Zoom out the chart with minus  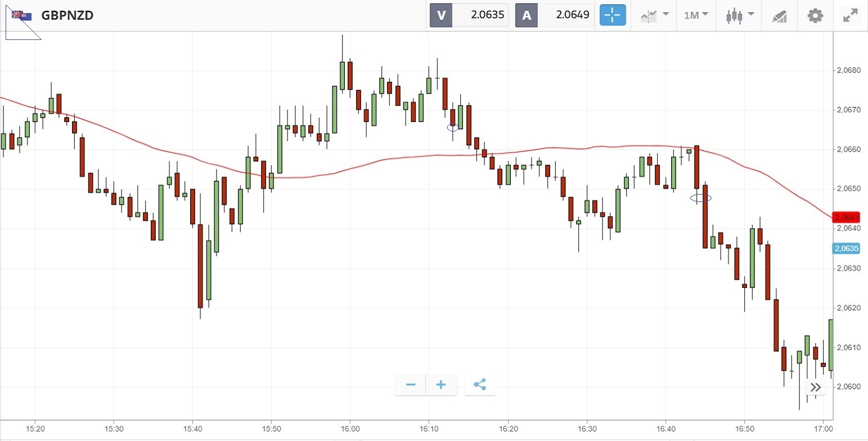point(411,385)
